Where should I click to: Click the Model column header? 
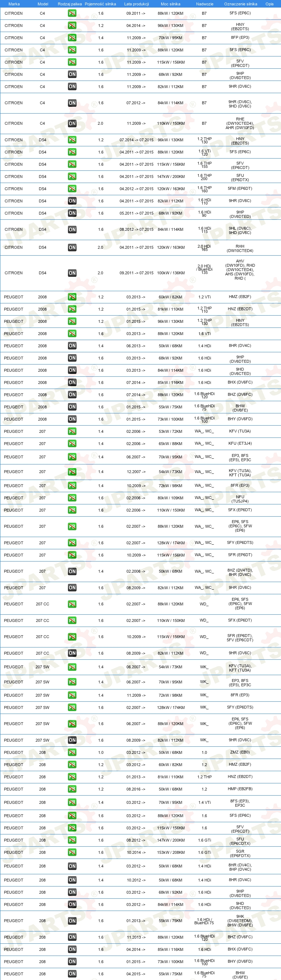coord(43,4)
